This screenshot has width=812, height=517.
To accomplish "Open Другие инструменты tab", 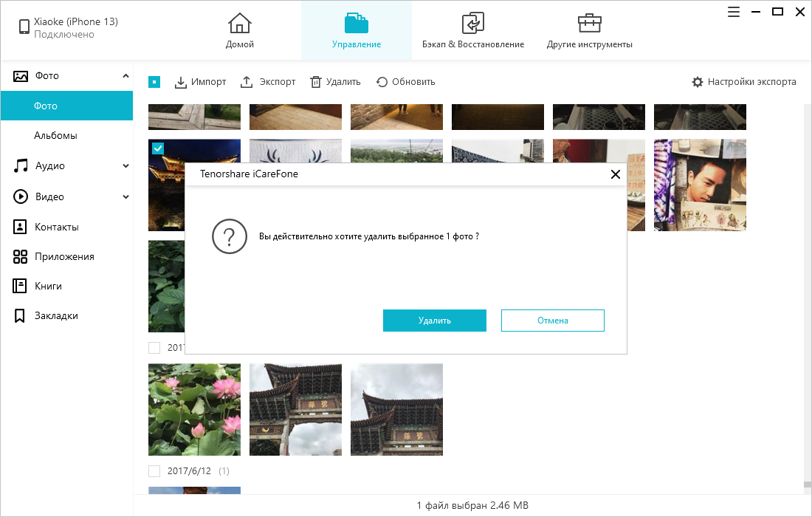I will coord(589,30).
